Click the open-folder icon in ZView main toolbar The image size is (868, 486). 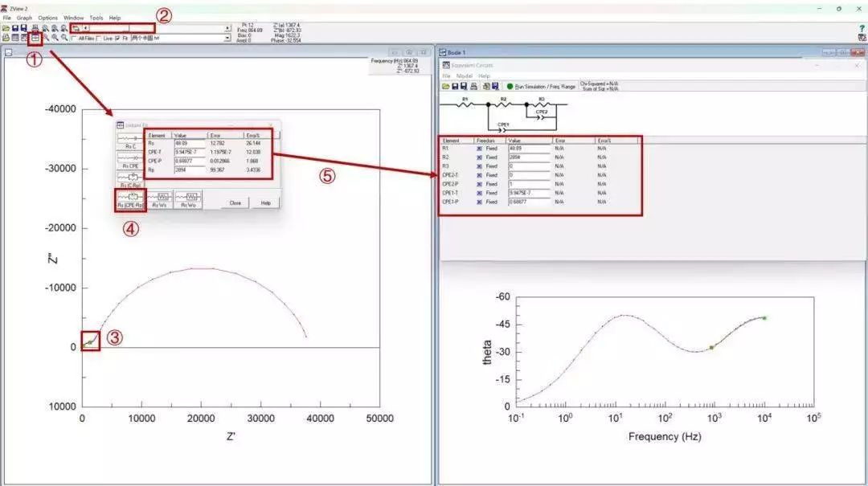[x=6, y=28]
